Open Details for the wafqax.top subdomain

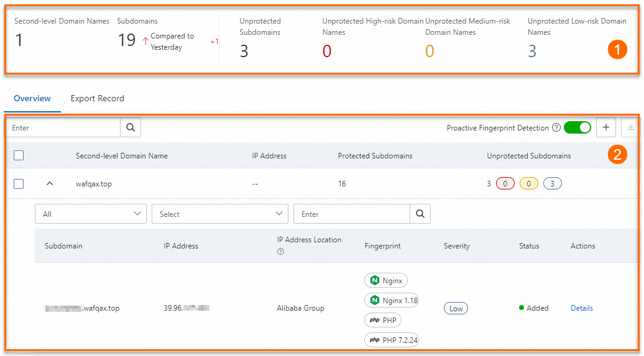[x=582, y=308]
